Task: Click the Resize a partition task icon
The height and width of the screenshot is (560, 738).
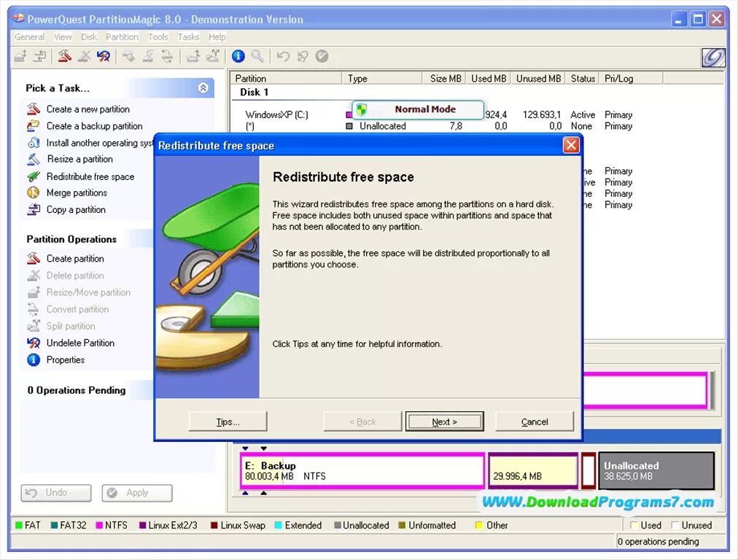Action: (34, 159)
